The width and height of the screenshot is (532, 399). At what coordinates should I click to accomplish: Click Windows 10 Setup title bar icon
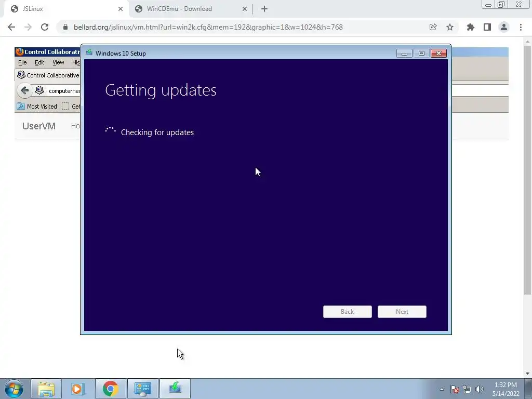click(89, 52)
